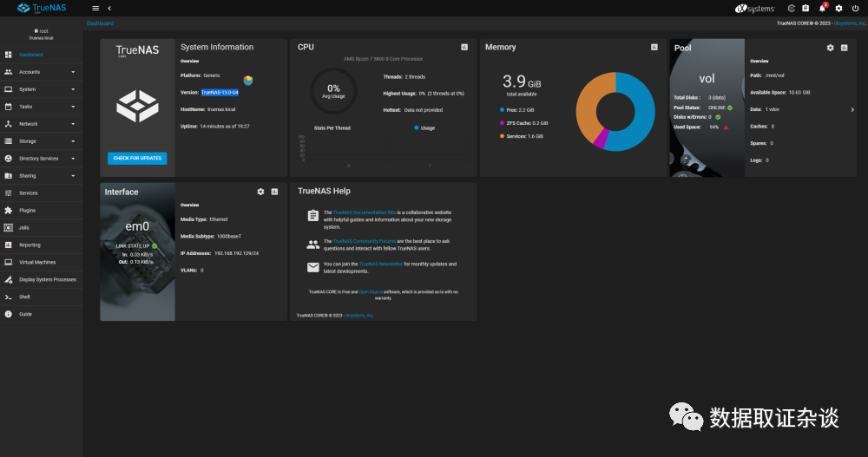Open the alerts bell icon
The image size is (868, 457).
822,9
